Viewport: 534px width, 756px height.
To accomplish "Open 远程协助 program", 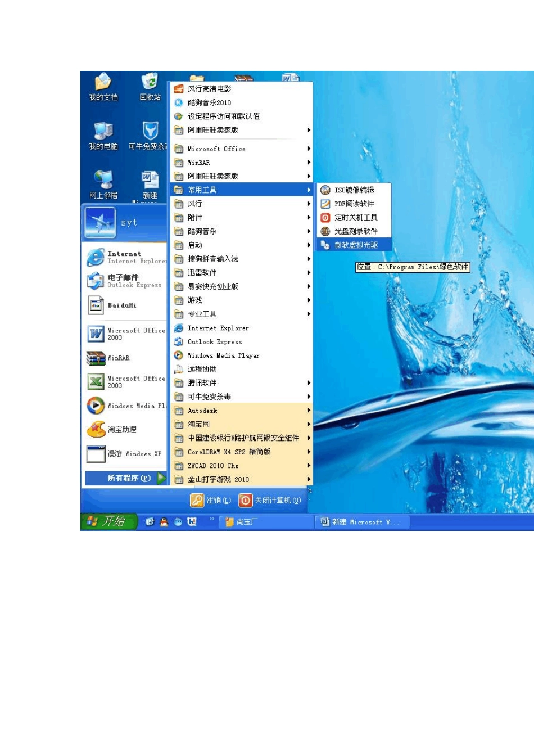I will tap(242, 369).
